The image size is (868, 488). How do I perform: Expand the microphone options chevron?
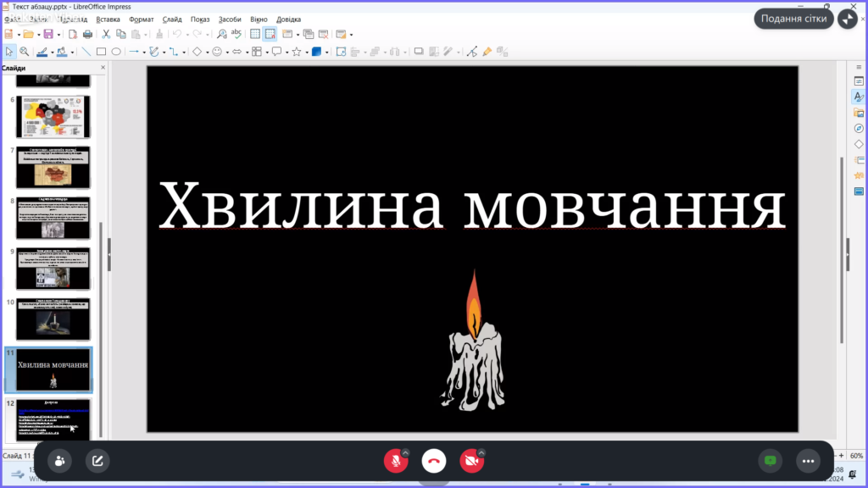(x=405, y=452)
